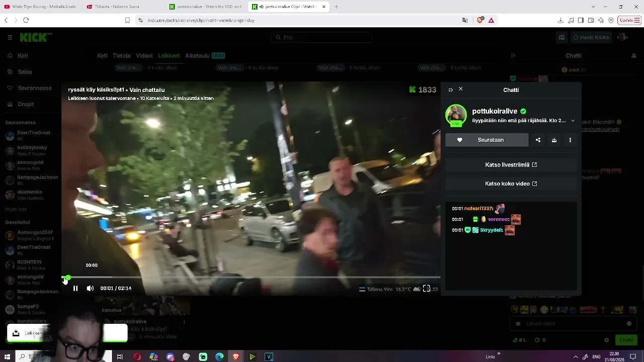Switch to TVkaista Nelonen Suora tab

122,7
